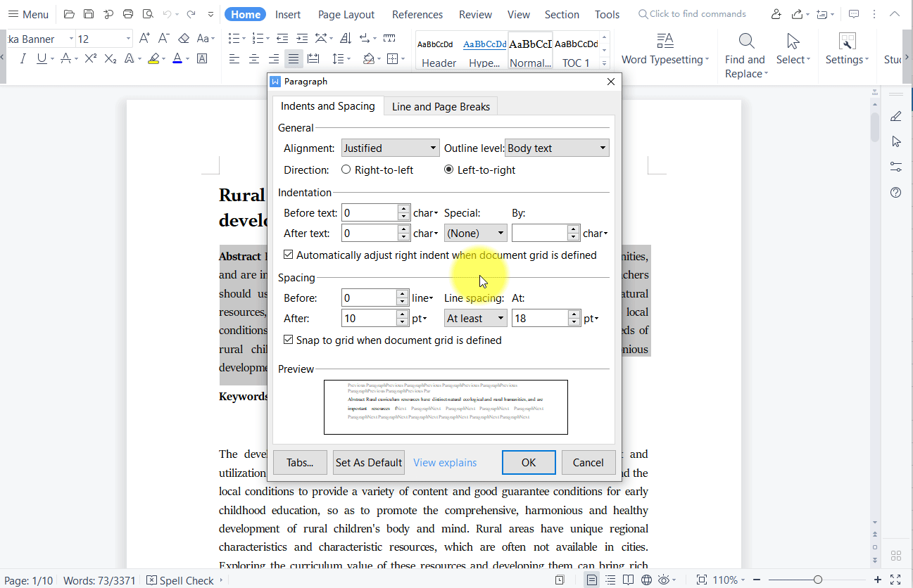Select the bulleted list icon
913x588 pixels.
coord(234,39)
